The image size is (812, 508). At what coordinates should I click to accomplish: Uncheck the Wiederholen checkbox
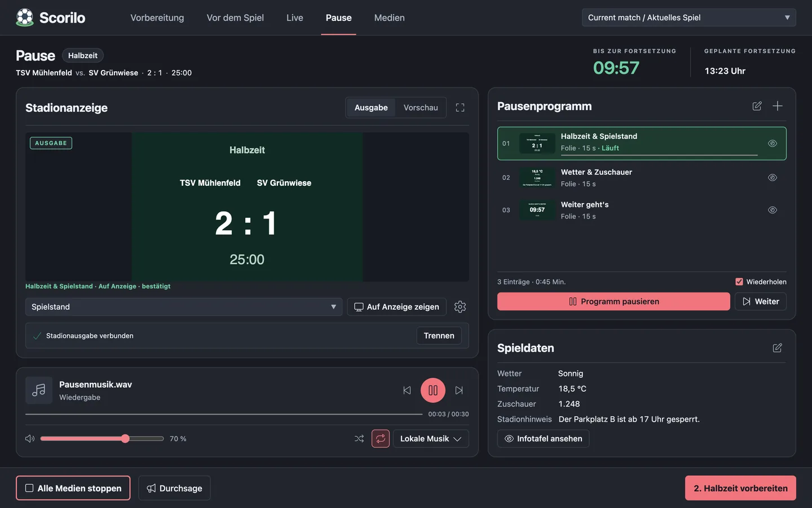click(739, 282)
